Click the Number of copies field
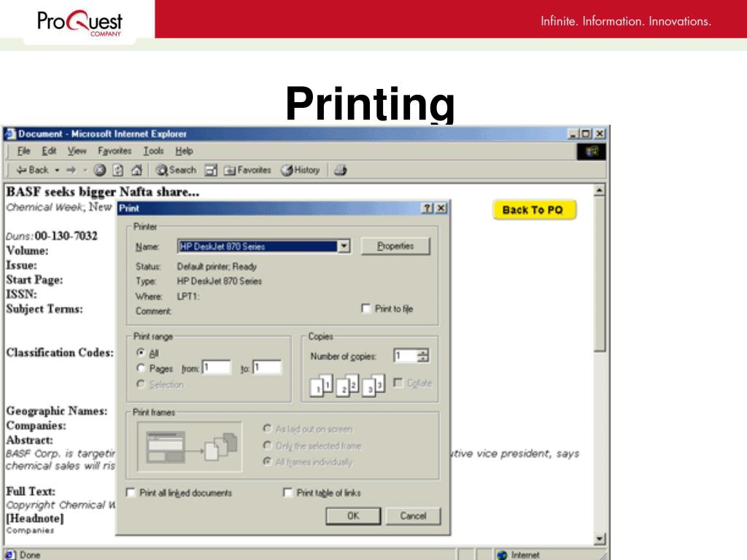The image size is (747, 560). pos(405,356)
